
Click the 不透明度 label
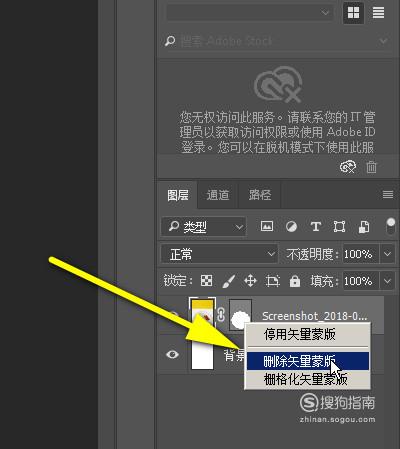312,254
